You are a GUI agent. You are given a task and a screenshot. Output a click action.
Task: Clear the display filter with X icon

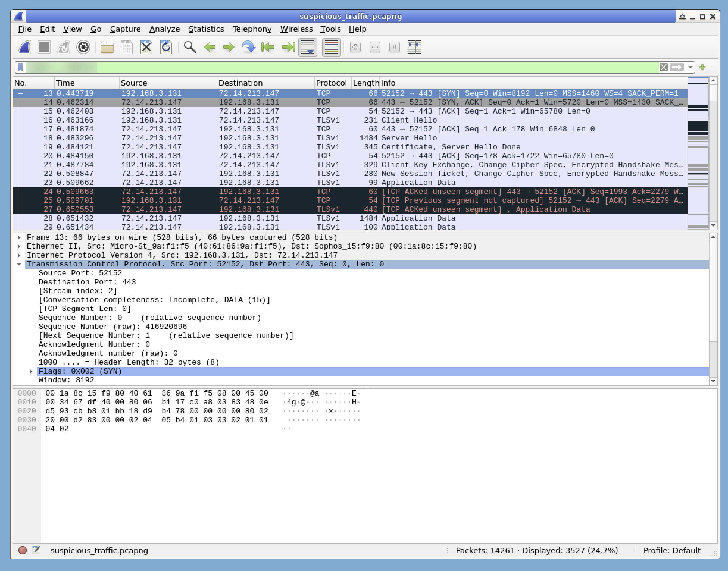point(664,67)
